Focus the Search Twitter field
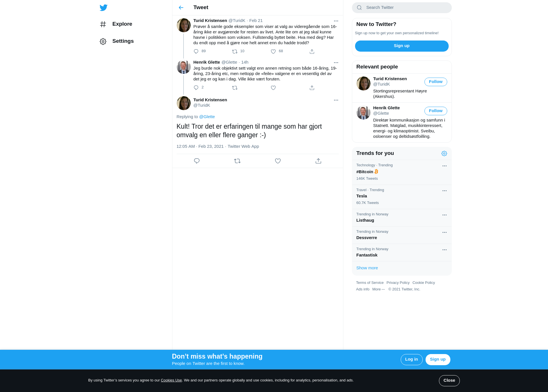 click(402, 8)
